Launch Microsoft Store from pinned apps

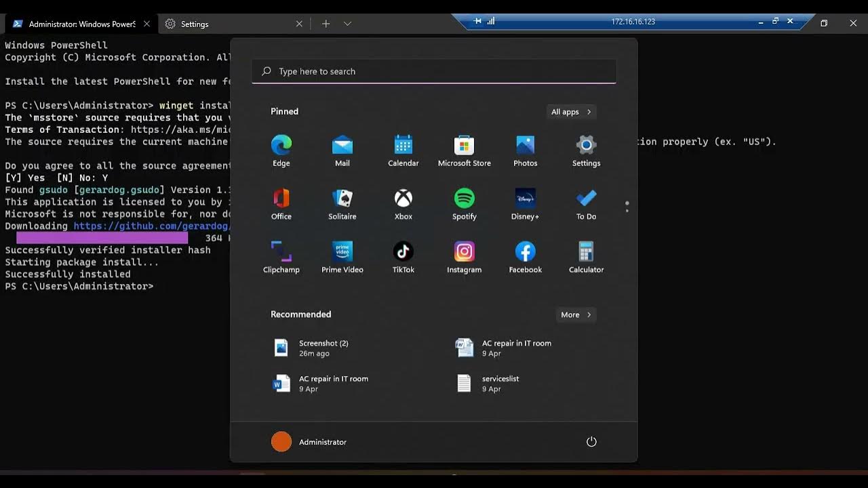coord(465,151)
